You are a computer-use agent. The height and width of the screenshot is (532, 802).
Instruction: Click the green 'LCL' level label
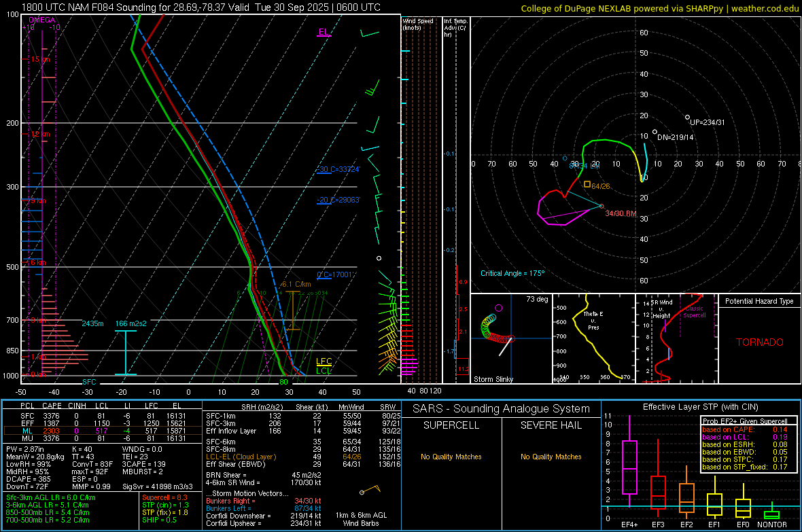(x=324, y=370)
